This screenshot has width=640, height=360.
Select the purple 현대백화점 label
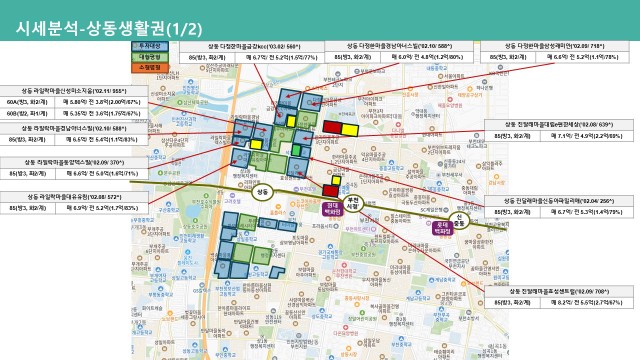332,209
